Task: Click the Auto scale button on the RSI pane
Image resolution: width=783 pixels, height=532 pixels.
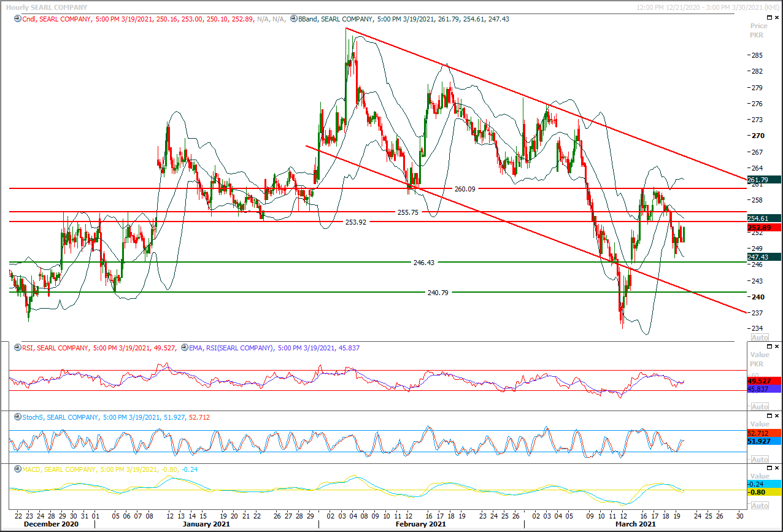Action: pos(760,407)
